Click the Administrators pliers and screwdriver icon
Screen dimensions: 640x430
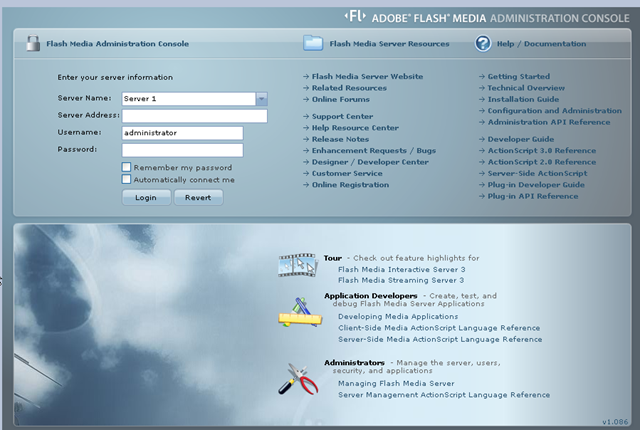coord(298,379)
